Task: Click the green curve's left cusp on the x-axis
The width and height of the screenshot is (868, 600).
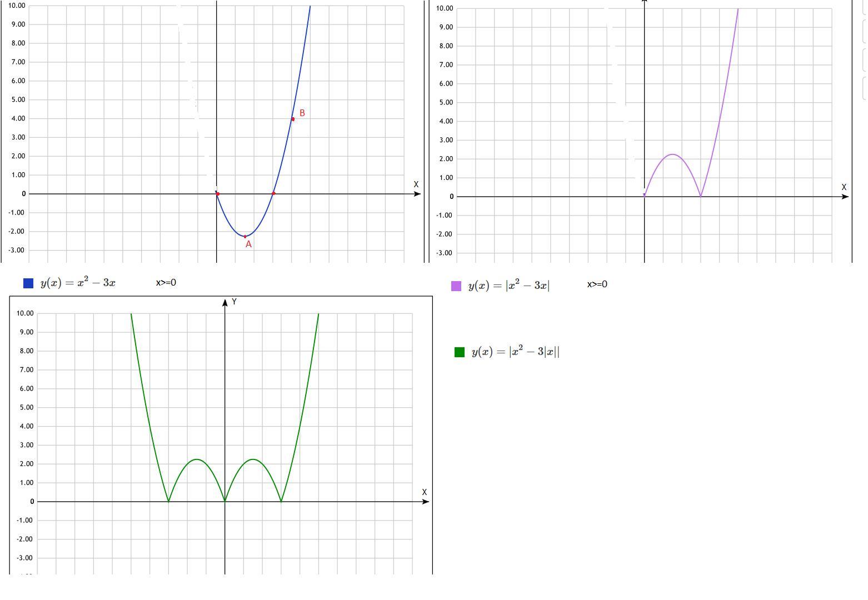Action: coord(168,501)
